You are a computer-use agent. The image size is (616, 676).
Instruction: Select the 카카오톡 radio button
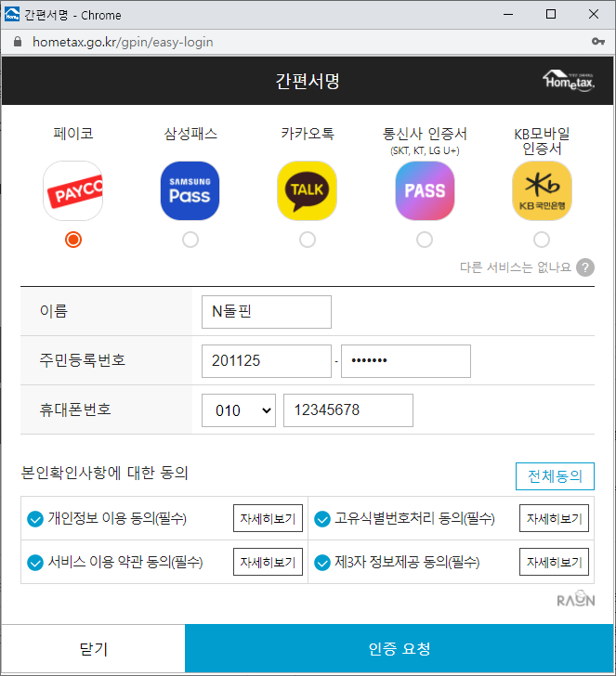click(x=308, y=240)
